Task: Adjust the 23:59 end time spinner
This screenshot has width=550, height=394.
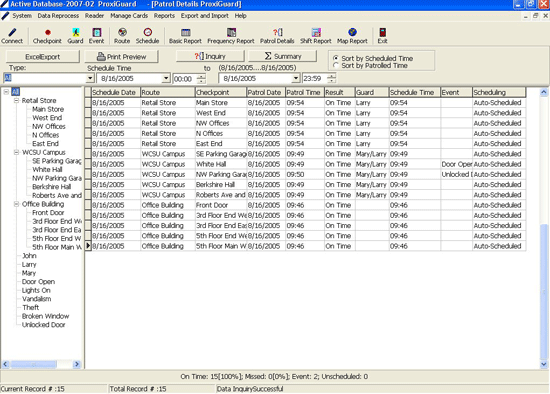Action: (331, 78)
